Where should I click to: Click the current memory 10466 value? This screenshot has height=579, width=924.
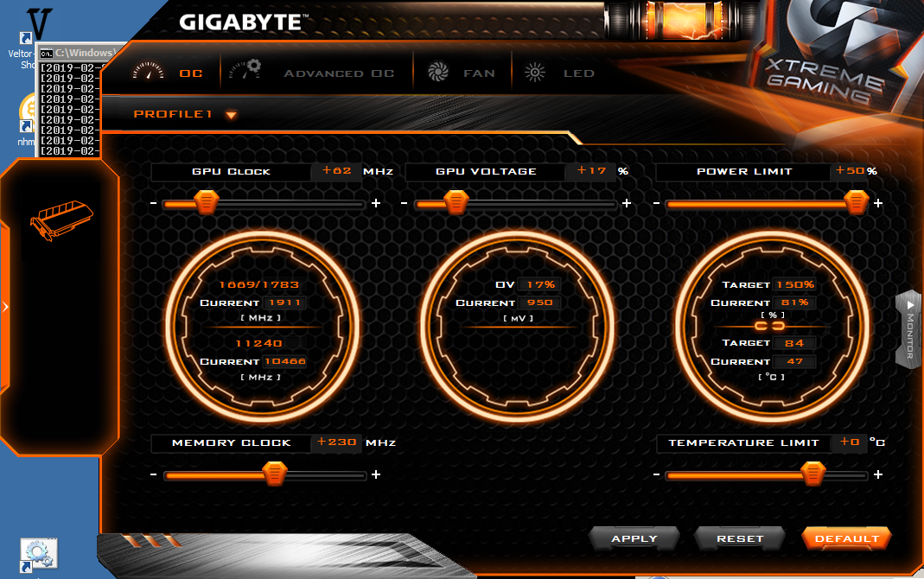(x=285, y=361)
